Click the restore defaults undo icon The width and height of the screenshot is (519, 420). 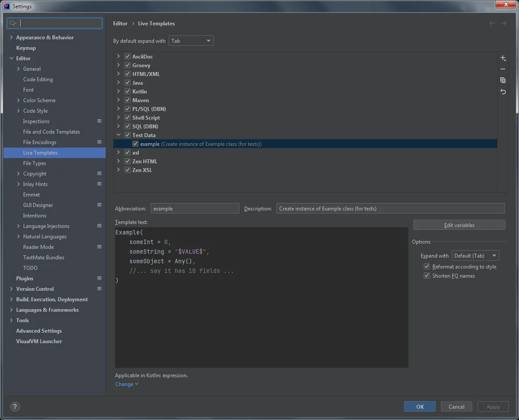point(503,92)
